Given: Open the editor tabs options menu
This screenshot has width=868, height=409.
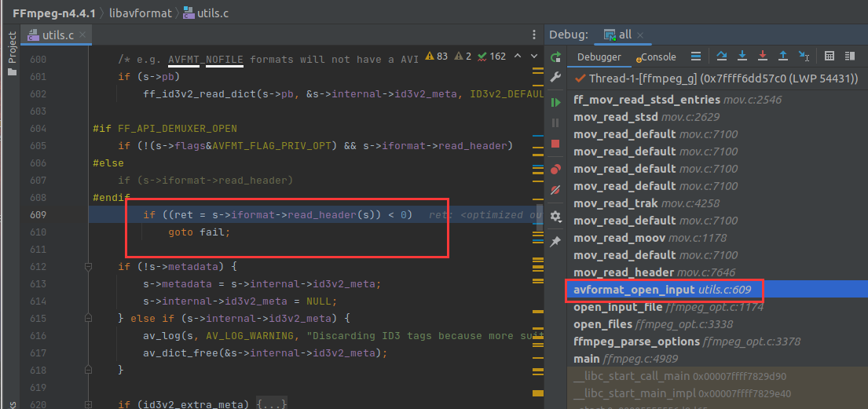Looking at the screenshot, I should coord(533,35).
